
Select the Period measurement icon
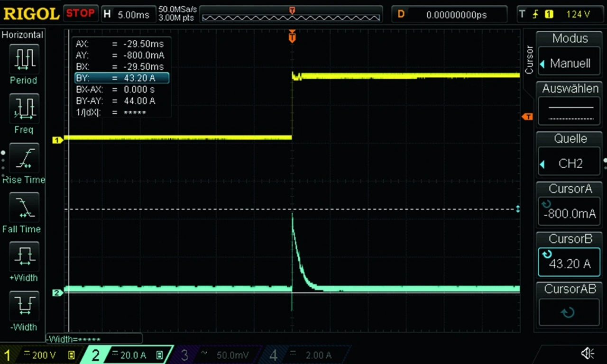pyautogui.click(x=24, y=59)
